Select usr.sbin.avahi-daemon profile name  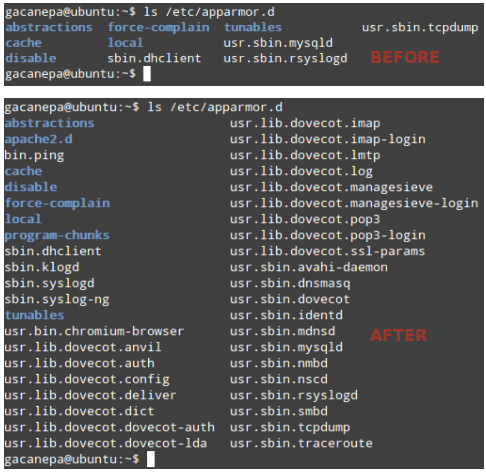pyautogui.click(x=309, y=267)
